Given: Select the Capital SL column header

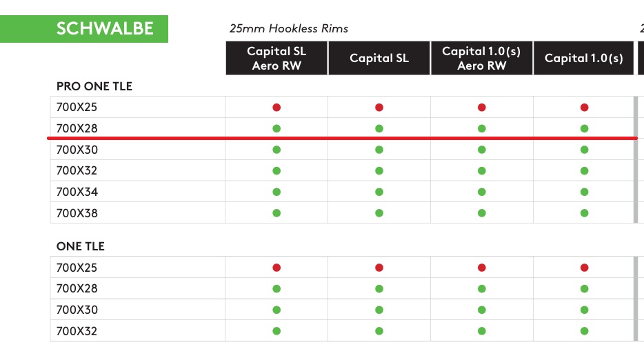Looking at the screenshot, I should point(379,59).
